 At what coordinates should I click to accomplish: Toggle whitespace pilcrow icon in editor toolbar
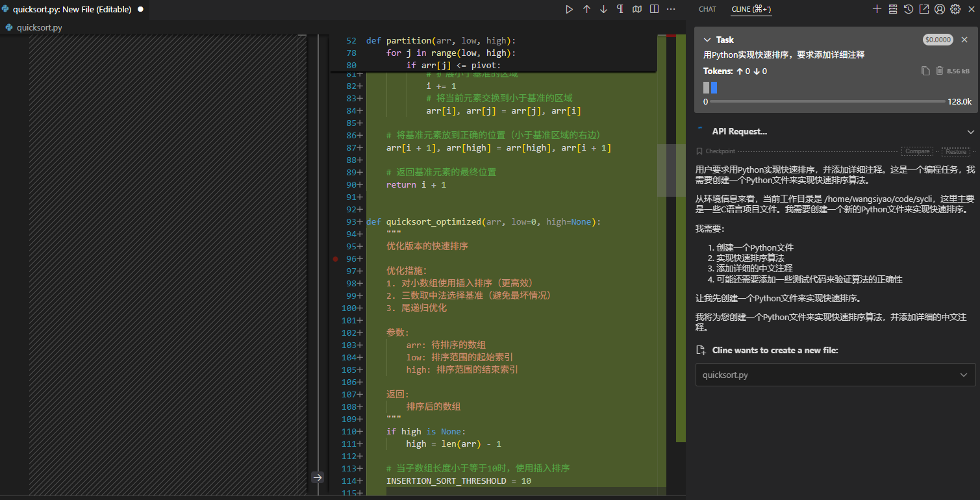(x=620, y=9)
